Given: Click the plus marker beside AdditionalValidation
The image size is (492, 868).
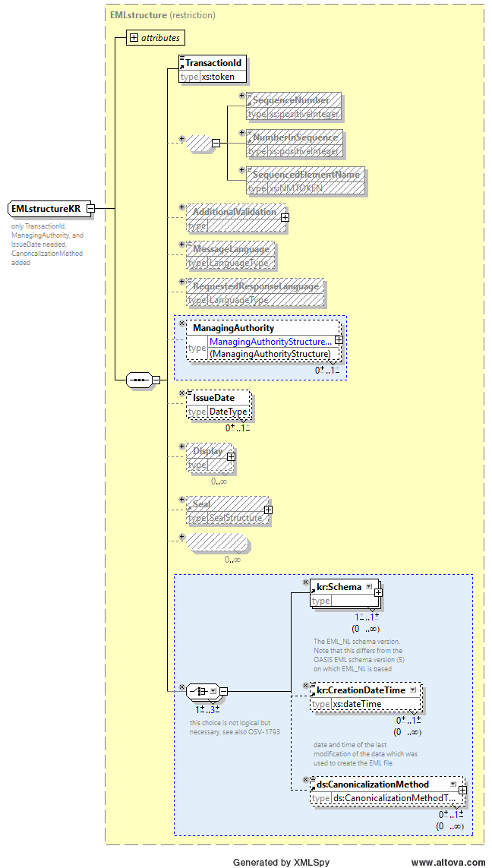Looking at the screenshot, I should (x=182, y=207).
